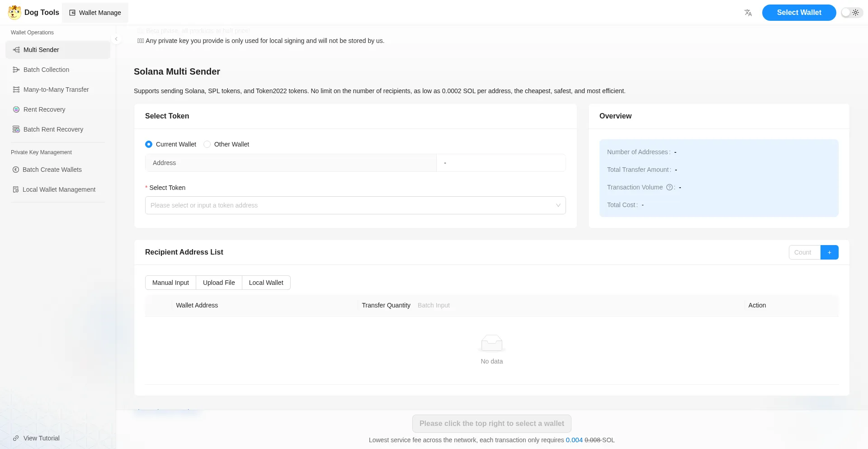This screenshot has width=868, height=449.
Task: Click the Batch Rent Recovery icon
Action: point(16,129)
